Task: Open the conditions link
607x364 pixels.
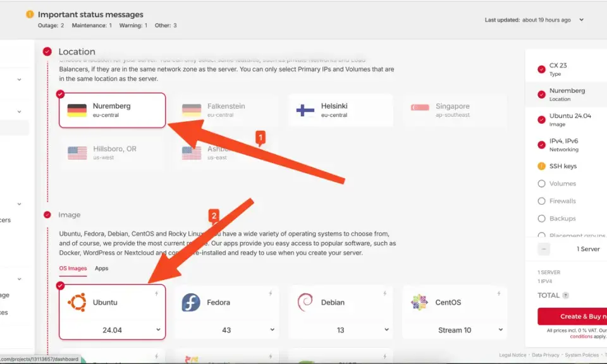Action: tap(581, 337)
